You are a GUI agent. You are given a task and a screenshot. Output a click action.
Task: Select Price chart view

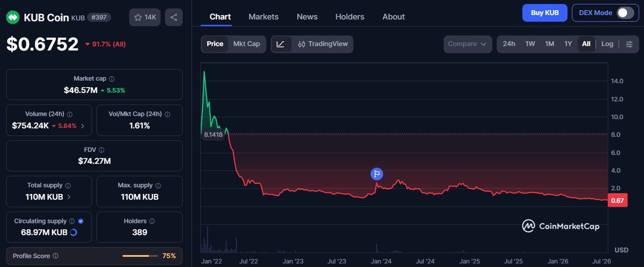pyautogui.click(x=215, y=44)
